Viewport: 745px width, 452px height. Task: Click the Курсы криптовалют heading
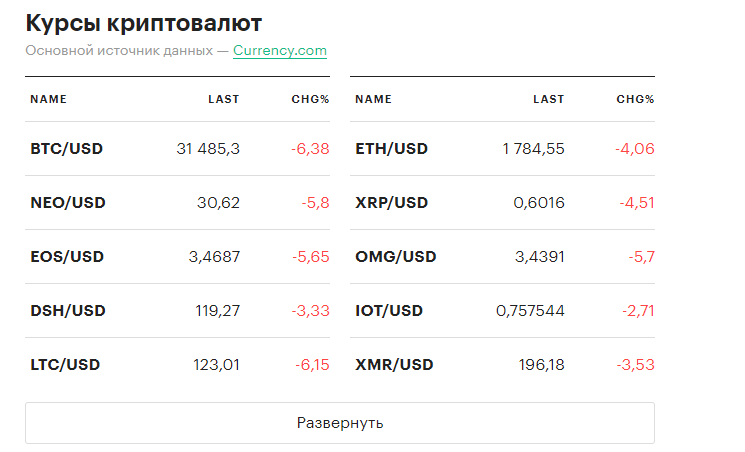[x=149, y=23]
